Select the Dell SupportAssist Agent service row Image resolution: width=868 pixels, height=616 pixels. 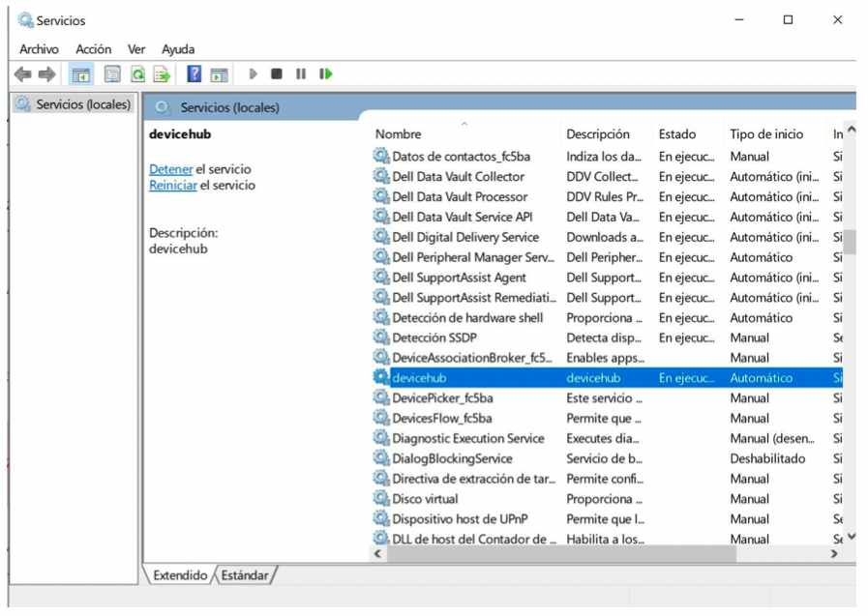tap(459, 278)
